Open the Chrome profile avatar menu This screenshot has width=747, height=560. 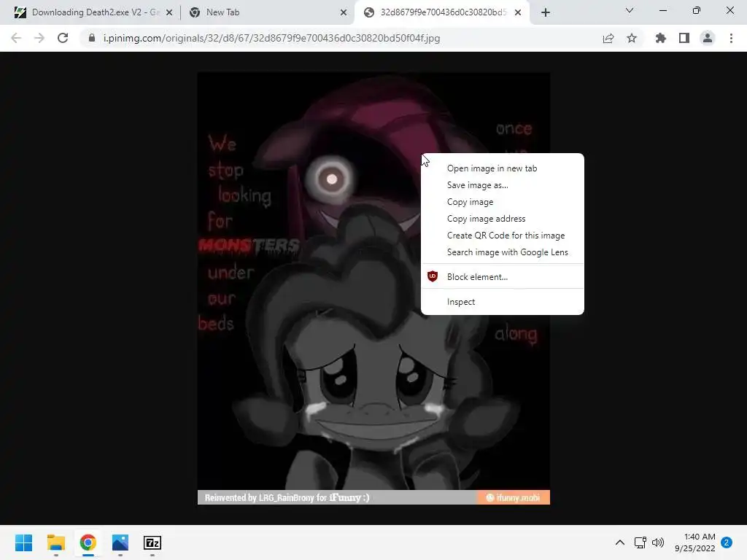pos(708,38)
